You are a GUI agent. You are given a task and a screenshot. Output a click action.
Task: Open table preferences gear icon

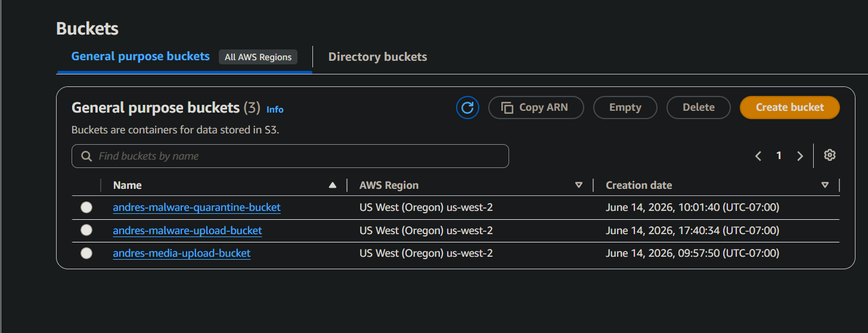[830, 155]
